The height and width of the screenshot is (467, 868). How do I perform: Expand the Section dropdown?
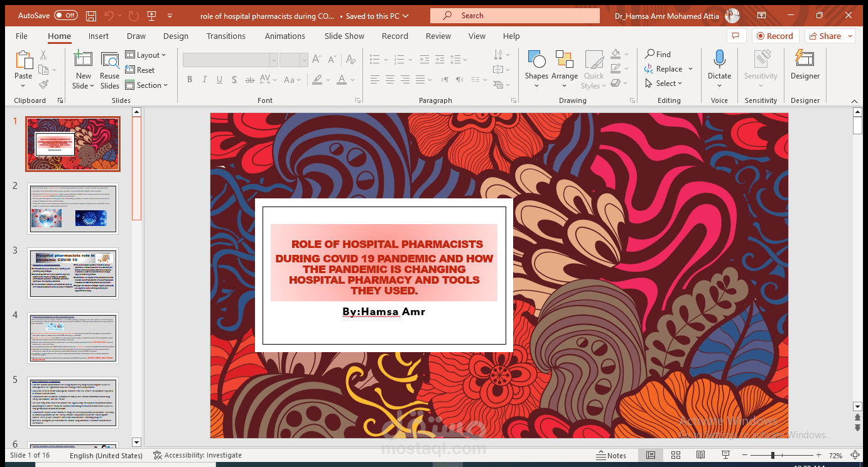pyautogui.click(x=147, y=85)
